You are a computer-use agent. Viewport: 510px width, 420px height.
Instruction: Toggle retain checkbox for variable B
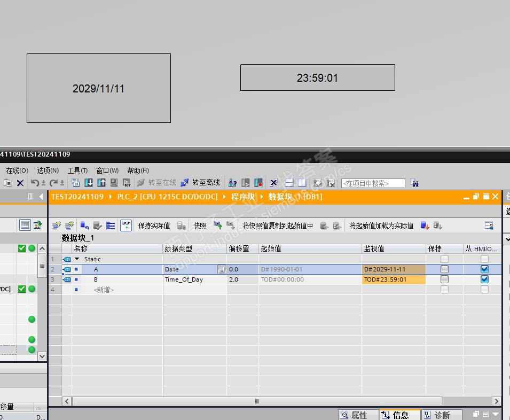444,279
